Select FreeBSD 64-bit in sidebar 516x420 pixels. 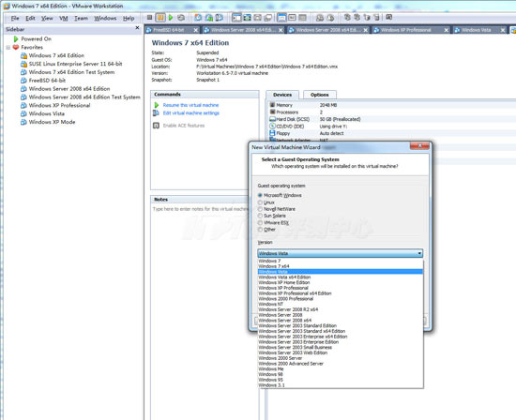click(x=47, y=81)
